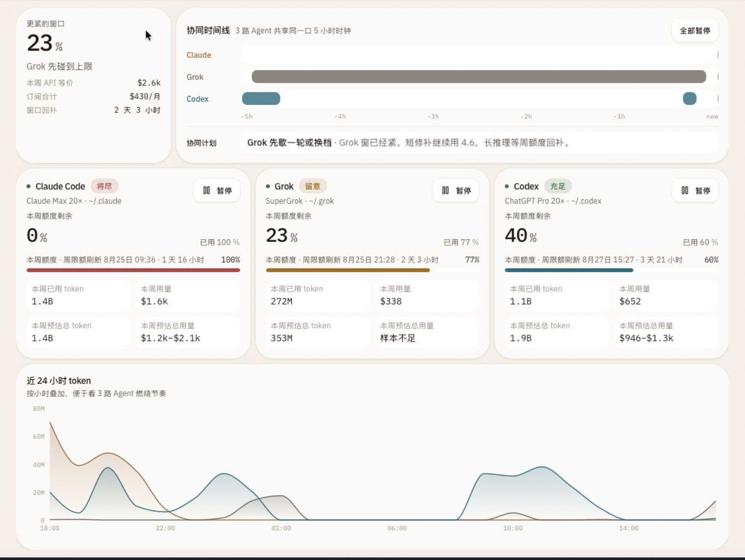745x560 pixels.
Task: Click the 样本不足 tile
Action: click(427, 332)
